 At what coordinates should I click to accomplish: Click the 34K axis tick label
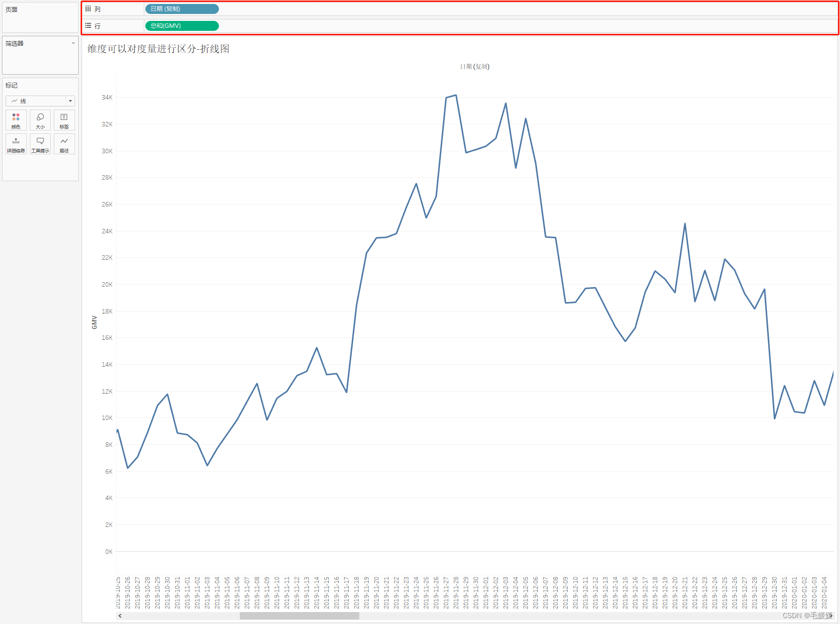(107, 98)
